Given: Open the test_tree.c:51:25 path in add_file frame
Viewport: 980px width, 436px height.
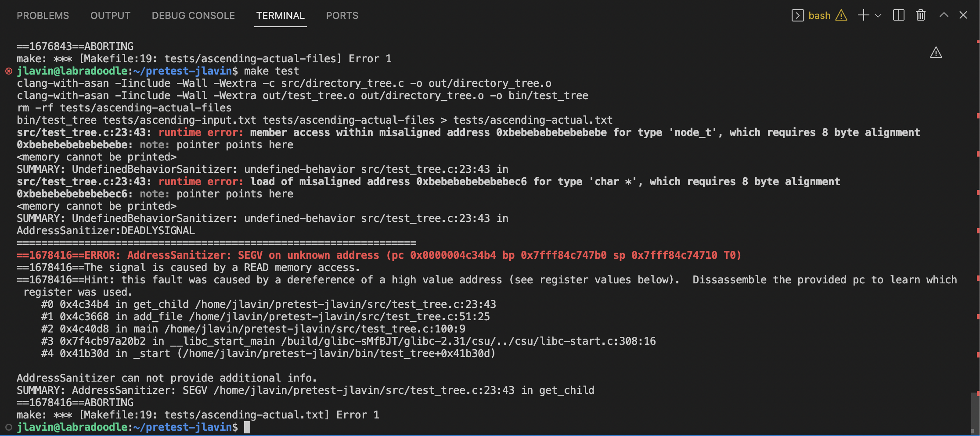Looking at the screenshot, I should pyautogui.click(x=339, y=317).
